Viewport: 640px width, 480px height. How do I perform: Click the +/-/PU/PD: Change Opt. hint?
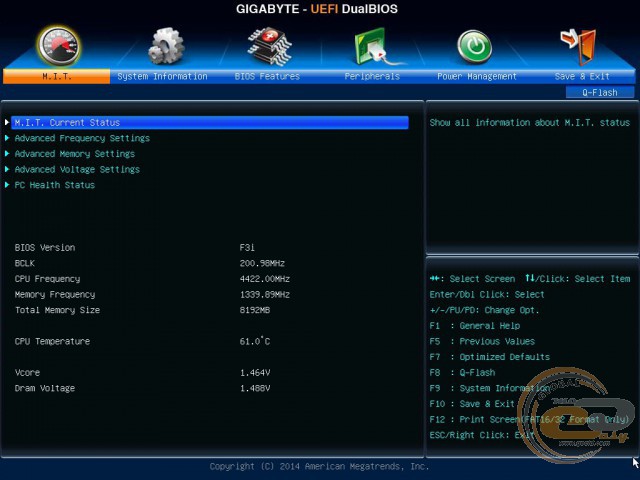pyautogui.click(x=484, y=310)
